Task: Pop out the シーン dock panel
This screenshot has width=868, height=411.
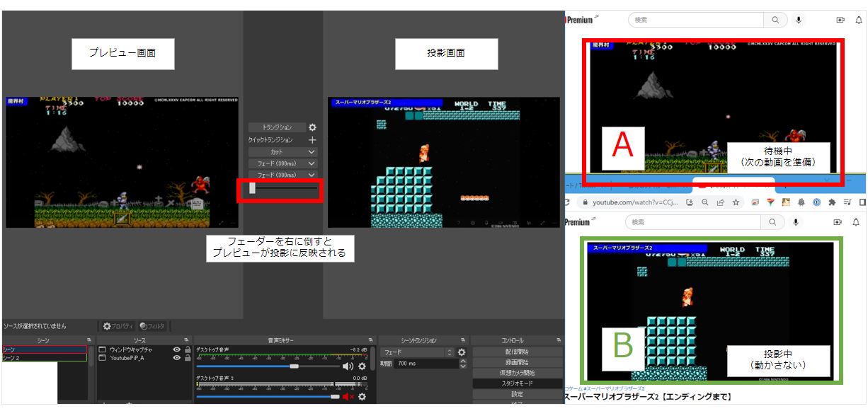Action: [x=89, y=340]
